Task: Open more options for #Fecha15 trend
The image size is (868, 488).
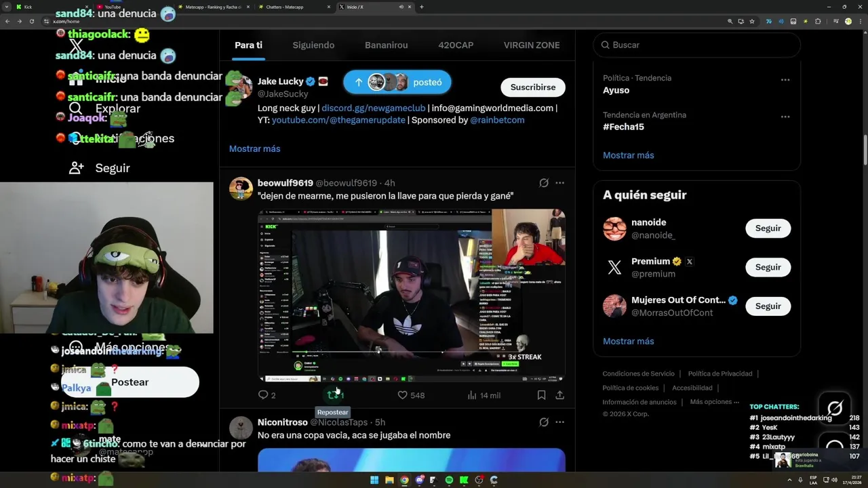Action: coord(785,117)
